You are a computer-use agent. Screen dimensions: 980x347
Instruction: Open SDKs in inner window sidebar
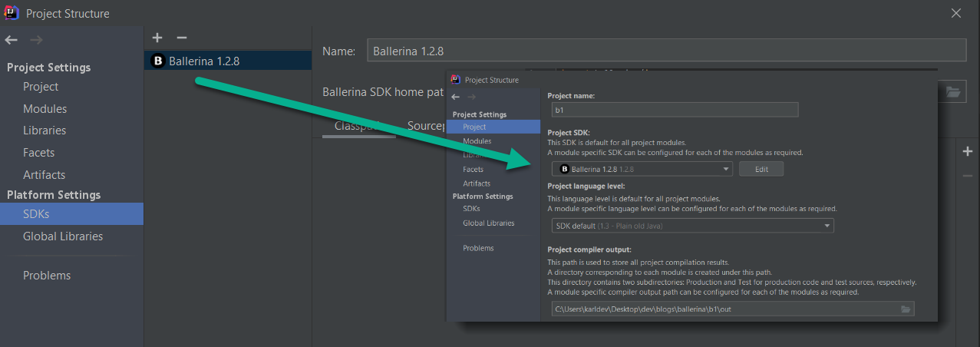point(472,208)
